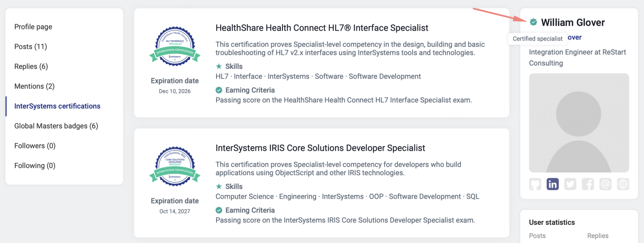Open the Profile page menu item
Screen dimensions: 644x243
33,27
